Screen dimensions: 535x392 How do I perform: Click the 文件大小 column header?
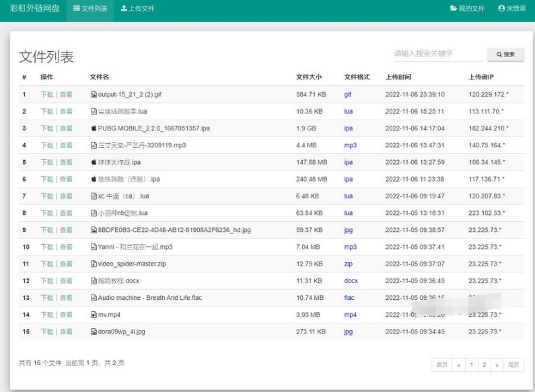point(309,77)
